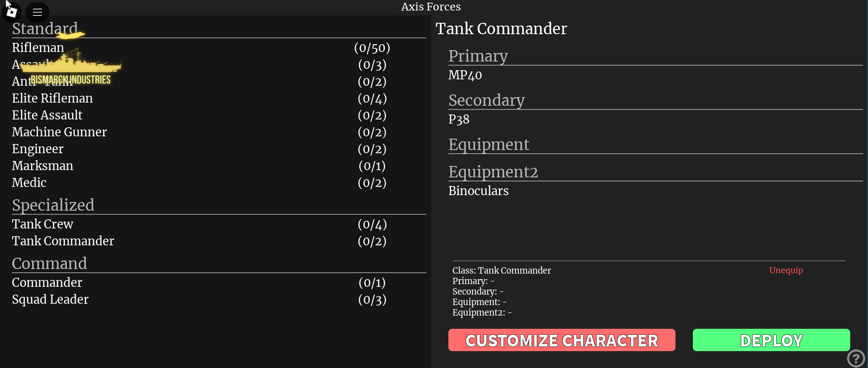Click the Bismarck Industries ship logo

tap(71, 68)
